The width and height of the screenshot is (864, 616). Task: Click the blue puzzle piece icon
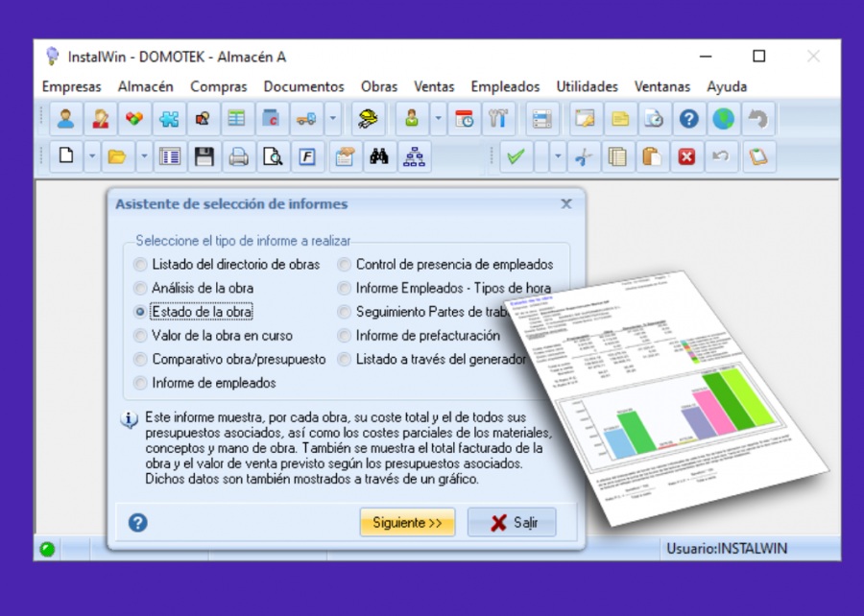pyautogui.click(x=169, y=118)
